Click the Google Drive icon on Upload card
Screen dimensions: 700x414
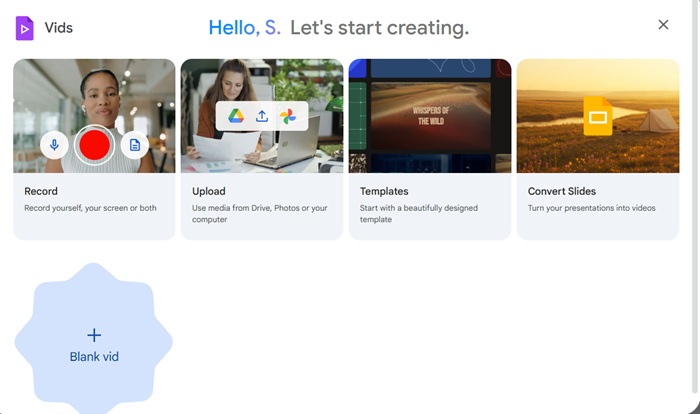(236, 116)
